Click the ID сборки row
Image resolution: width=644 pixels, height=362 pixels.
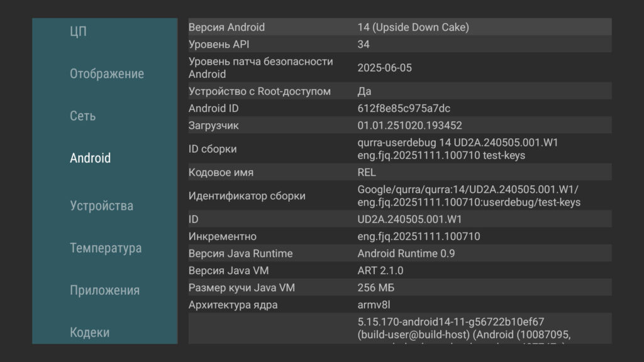(x=399, y=149)
